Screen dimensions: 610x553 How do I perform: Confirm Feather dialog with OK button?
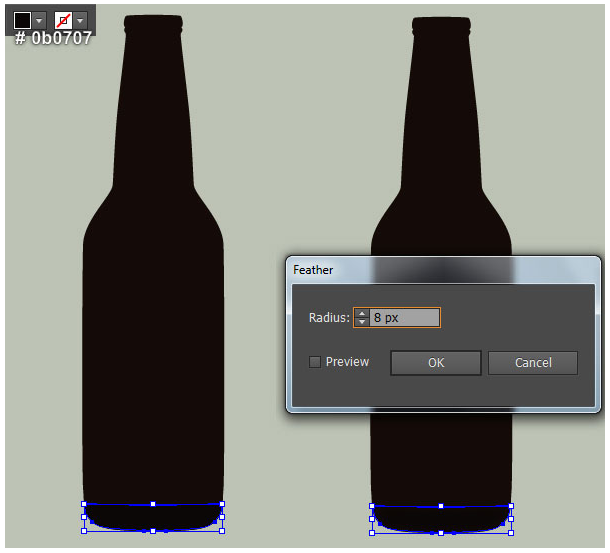[x=436, y=363]
